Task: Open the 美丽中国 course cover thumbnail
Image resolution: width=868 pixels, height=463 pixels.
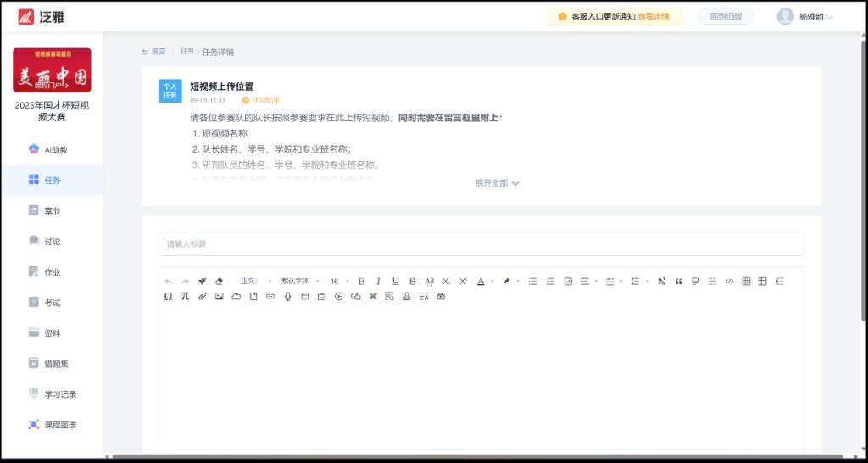Action: (x=52, y=70)
